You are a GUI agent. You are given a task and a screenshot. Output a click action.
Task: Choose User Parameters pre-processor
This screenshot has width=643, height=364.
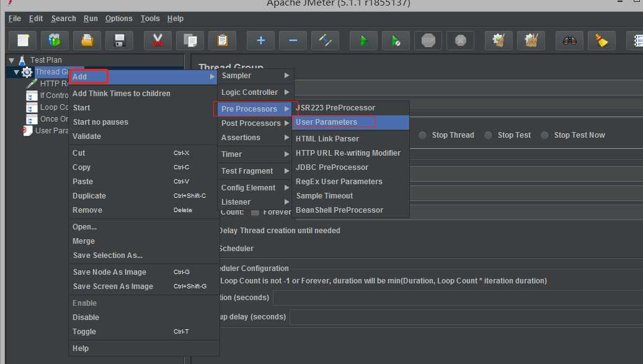(350, 122)
